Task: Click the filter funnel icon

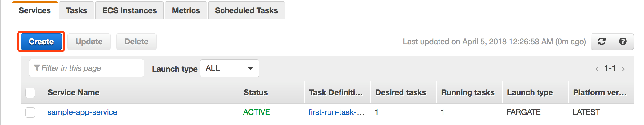Action: pos(37,68)
